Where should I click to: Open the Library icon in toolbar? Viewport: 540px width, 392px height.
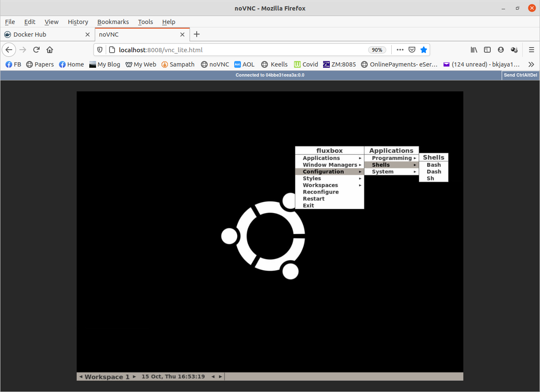[474, 50]
